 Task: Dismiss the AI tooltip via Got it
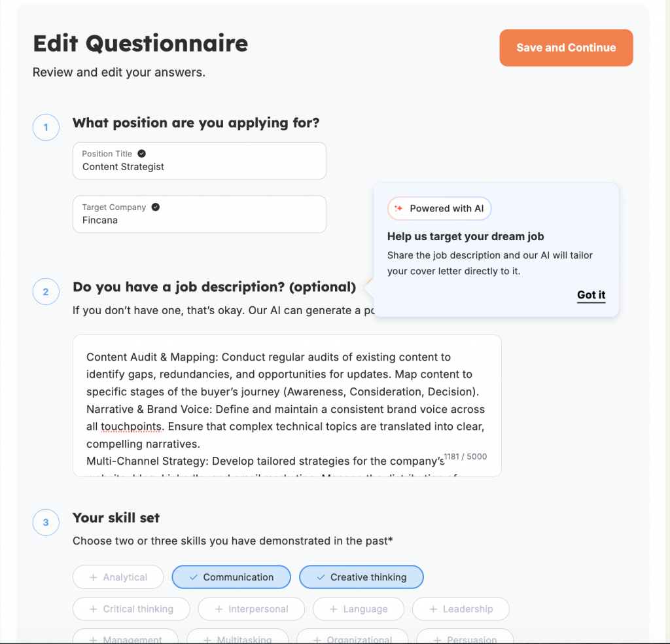coord(590,295)
